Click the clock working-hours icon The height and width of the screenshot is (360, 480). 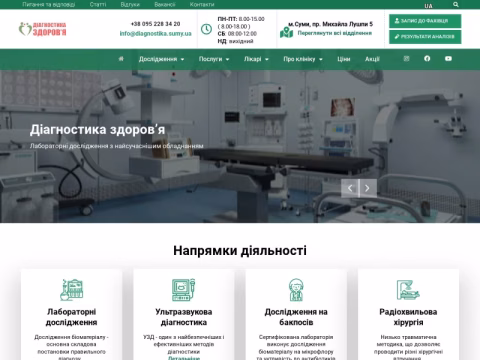click(206, 29)
